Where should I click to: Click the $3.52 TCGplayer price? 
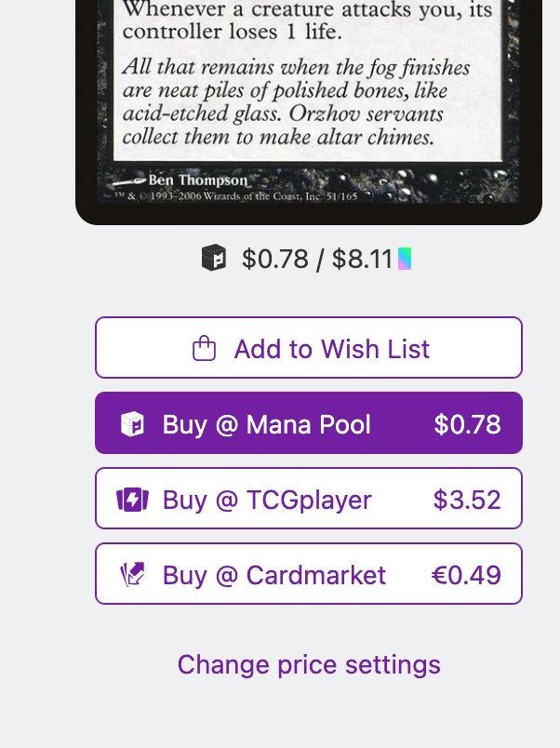coord(467,500)
